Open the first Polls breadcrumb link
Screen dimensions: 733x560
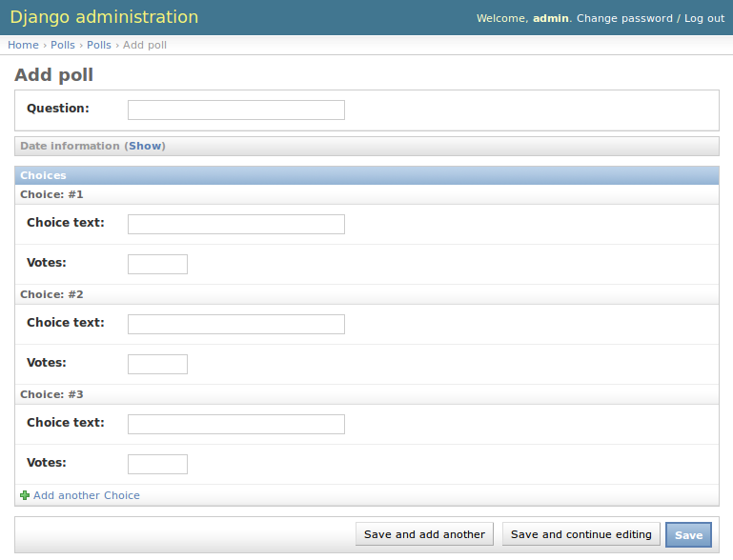(x=63, y=45)
